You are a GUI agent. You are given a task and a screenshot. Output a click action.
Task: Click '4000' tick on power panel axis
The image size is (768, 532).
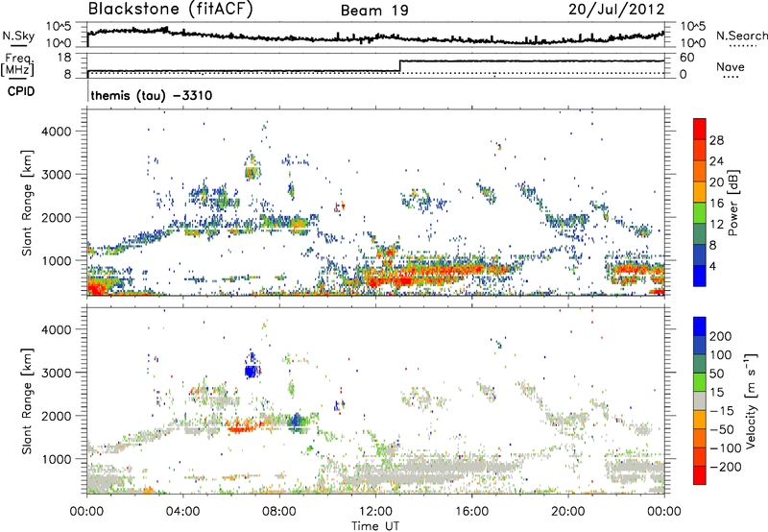pyautogui.click(x=56, y=132)
